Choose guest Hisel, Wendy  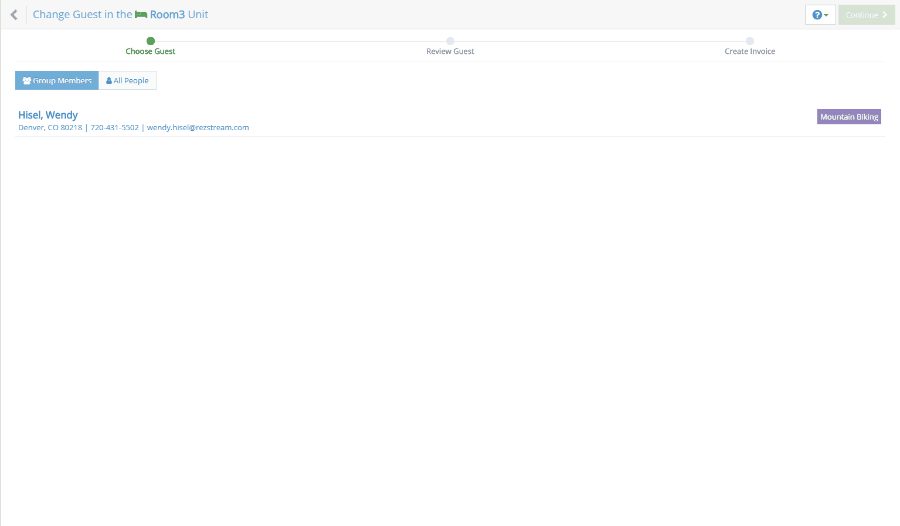tap(48, 115)
